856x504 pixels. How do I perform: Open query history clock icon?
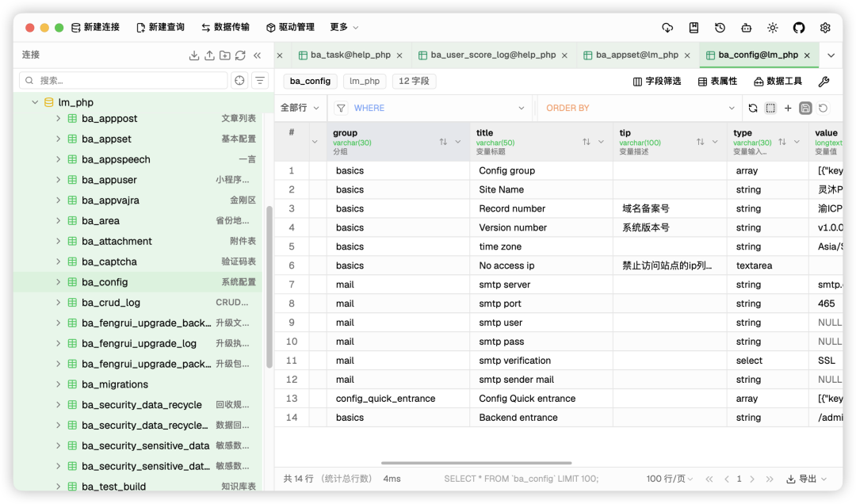point(720,27)
